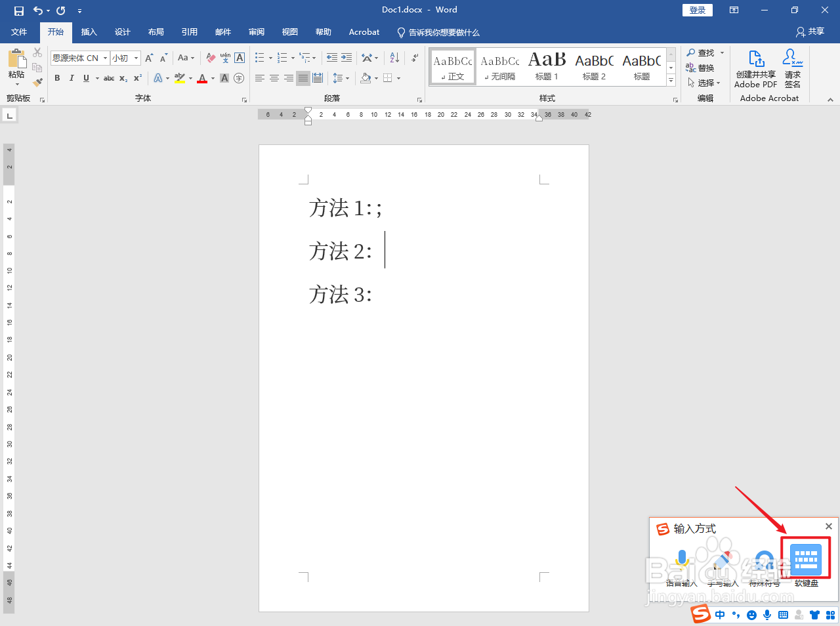Apply the enclosed character icon

coord(239,78)
